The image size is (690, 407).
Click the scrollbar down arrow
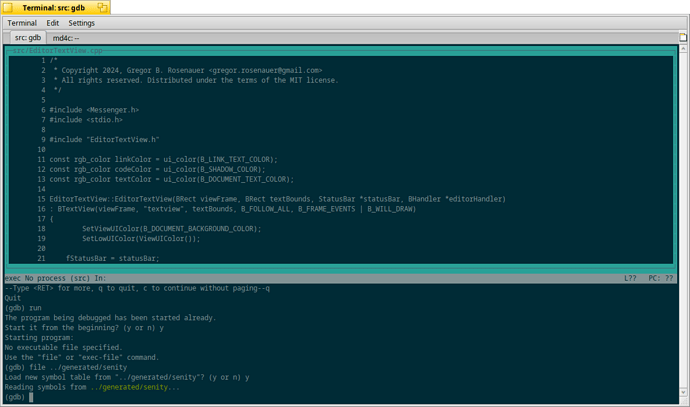click(683, 392)
